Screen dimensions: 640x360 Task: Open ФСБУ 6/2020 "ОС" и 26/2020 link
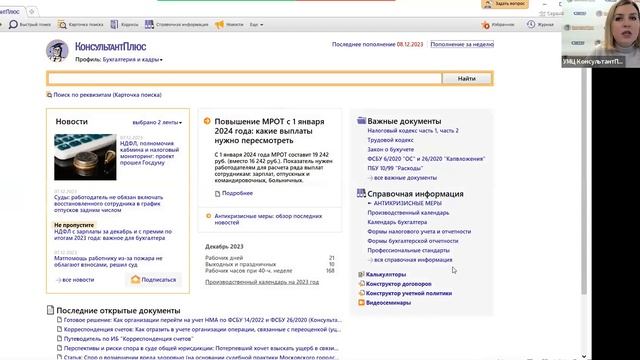click(x=426, y=159)
